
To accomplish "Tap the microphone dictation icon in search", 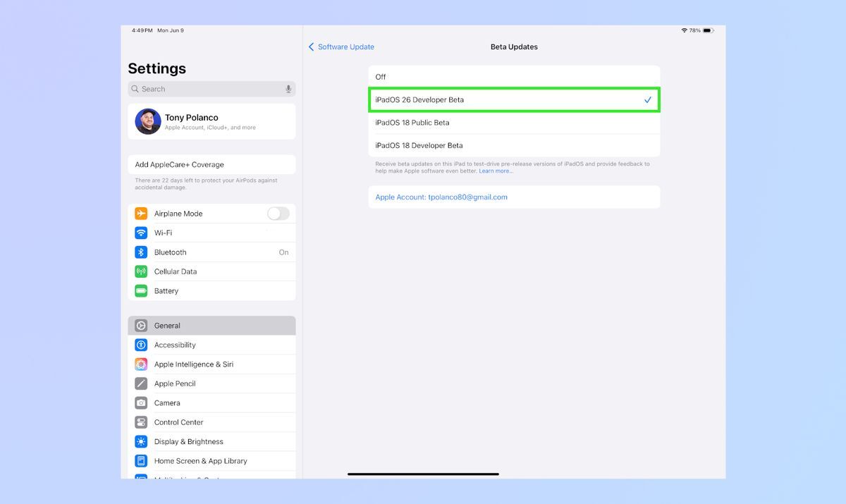I will (x=288, y=89).
